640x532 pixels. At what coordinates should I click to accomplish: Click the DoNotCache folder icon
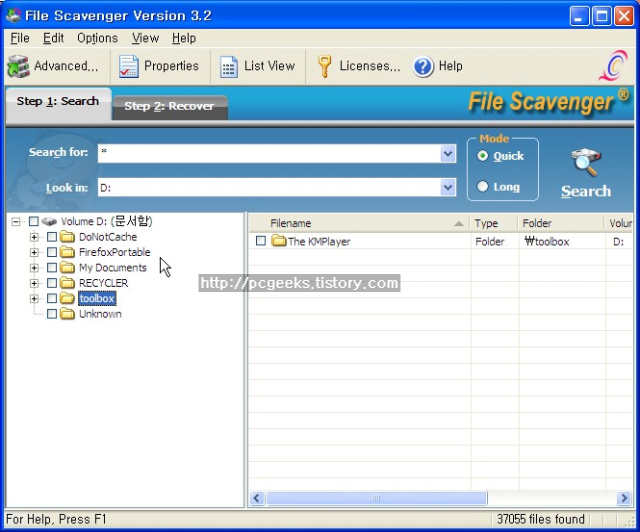(67, 237)
